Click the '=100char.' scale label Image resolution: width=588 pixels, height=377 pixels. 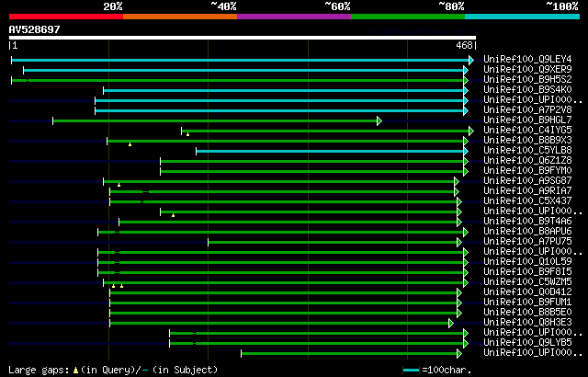point(447,371)
